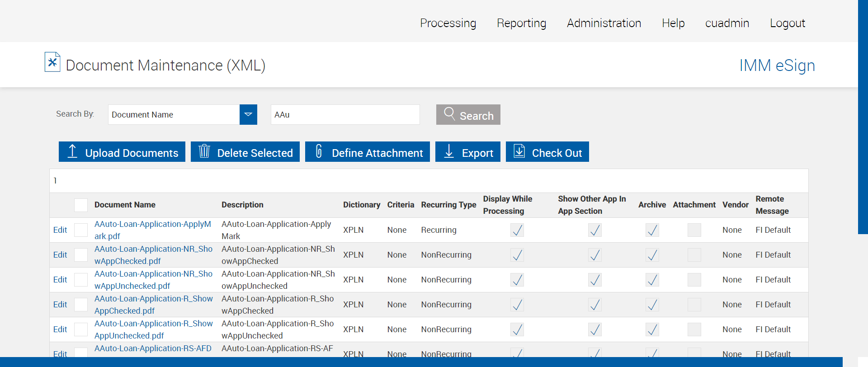The image size is (868, 367).
Task: Toggle Attachment checkbox in the ApplyMark row
Action: pyautogui.click(x=694, y=230)
